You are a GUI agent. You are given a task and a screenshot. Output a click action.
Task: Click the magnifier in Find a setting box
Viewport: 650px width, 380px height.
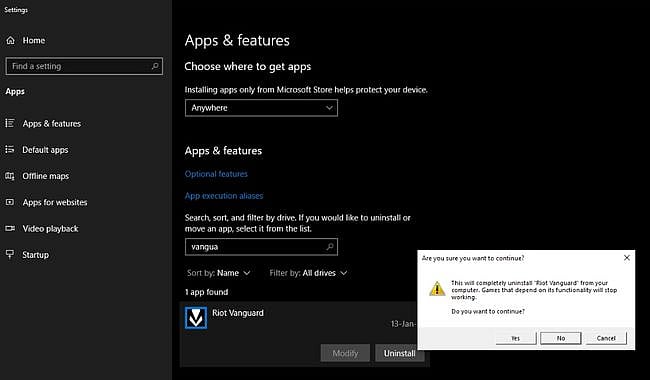point(155,66)
